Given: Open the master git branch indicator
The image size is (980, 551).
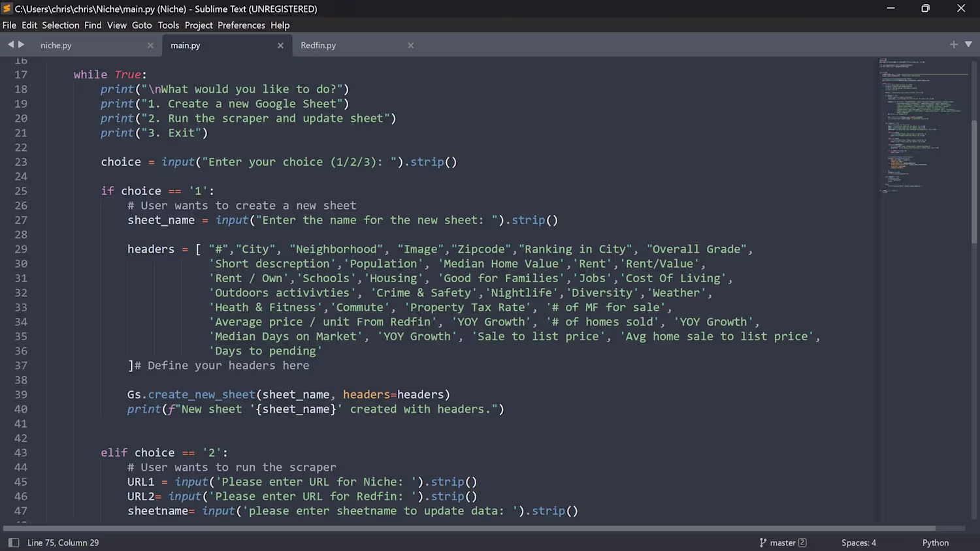Looking at the screenshot, I should 783,543.
